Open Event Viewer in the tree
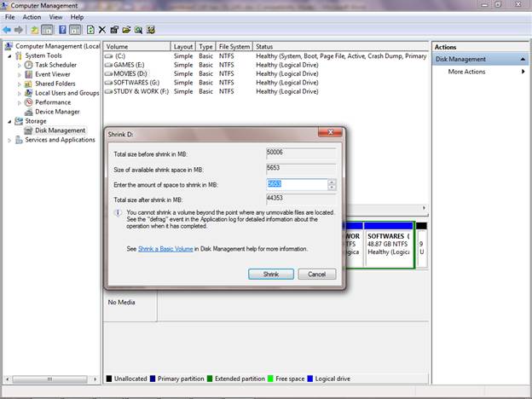Viewport: 532px width, 399px height. point(52,74)
